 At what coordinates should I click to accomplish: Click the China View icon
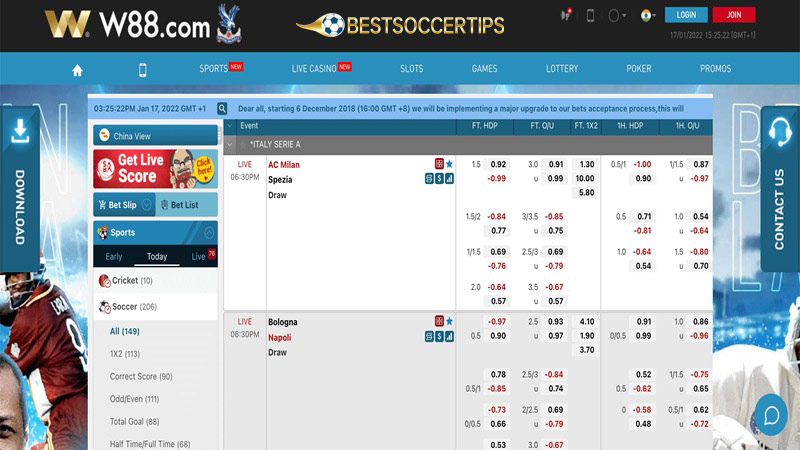click(104, 135)
